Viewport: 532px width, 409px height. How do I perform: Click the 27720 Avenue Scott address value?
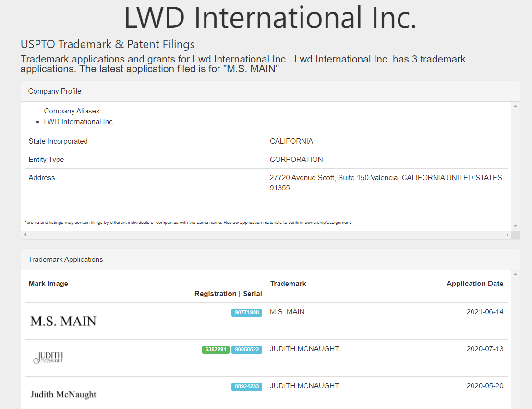tap(386, 183)
